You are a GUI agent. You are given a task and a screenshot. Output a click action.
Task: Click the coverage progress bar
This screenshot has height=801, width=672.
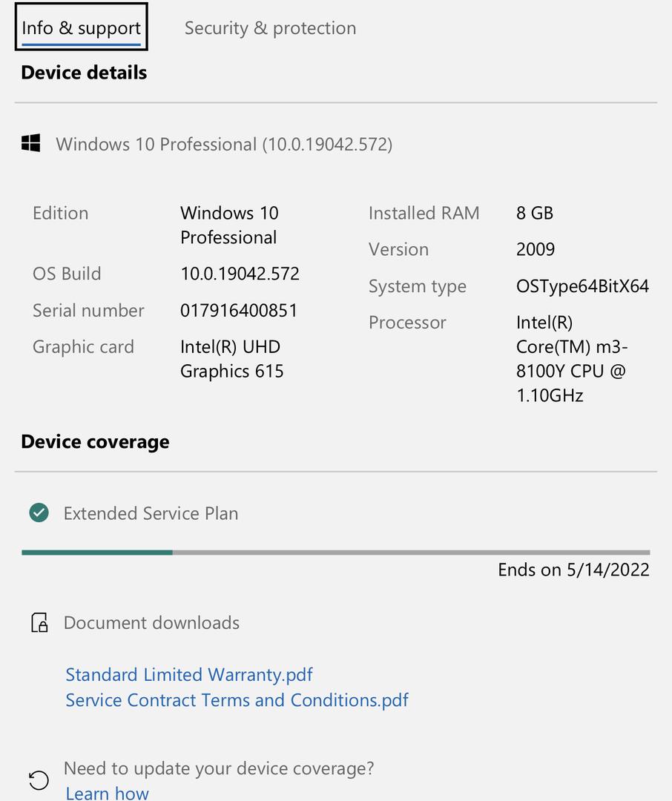click(336, 553)
